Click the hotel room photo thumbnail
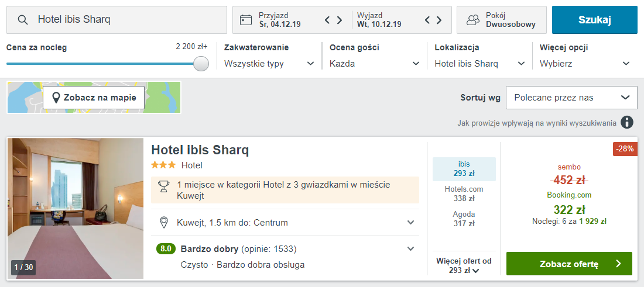 click(76, 209)
